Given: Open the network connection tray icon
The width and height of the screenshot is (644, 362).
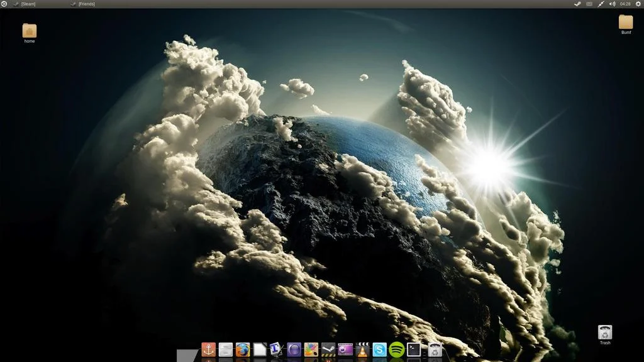Looking at the screenshot, I should pos(601,4).
